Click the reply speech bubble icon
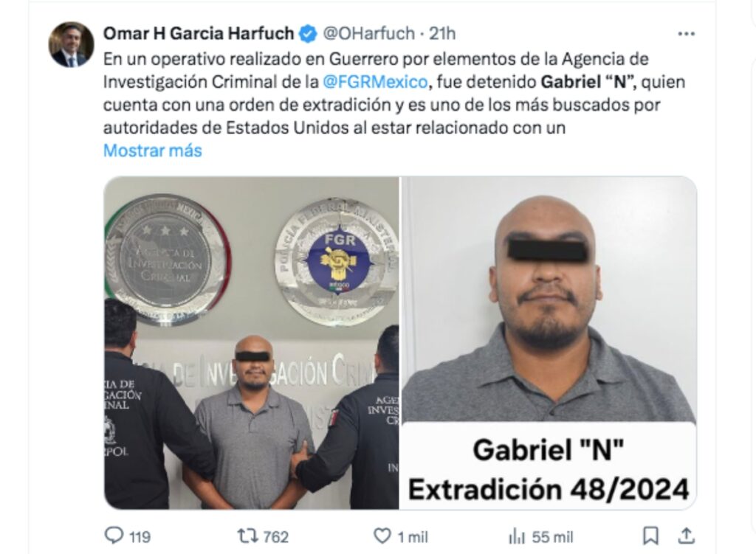Viewport: 756px width, 554px height. coord(114,536)
